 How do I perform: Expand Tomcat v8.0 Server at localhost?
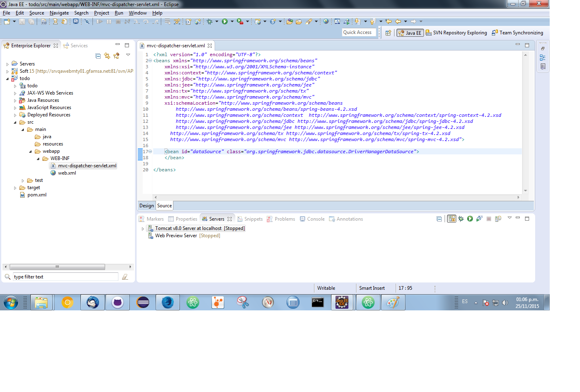(x=143, y=229)
